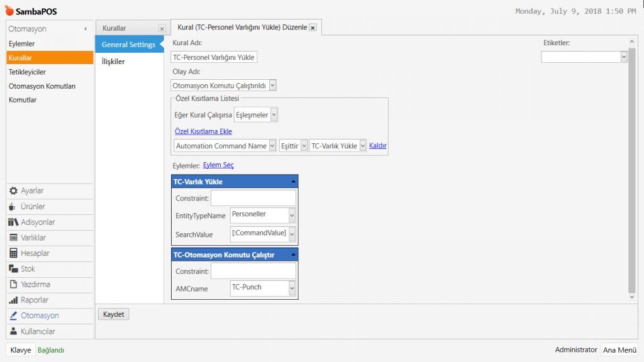Image resolution: width=644 pixels, height=362 pixels.
Task: Click the Özel Kısıtlama Ekle link
Action: coord(203,131)
